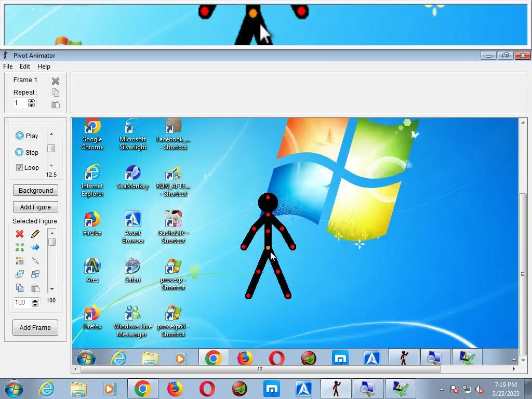
Task: Centre the selected figure with green arrows
Action: pos(20,247)
